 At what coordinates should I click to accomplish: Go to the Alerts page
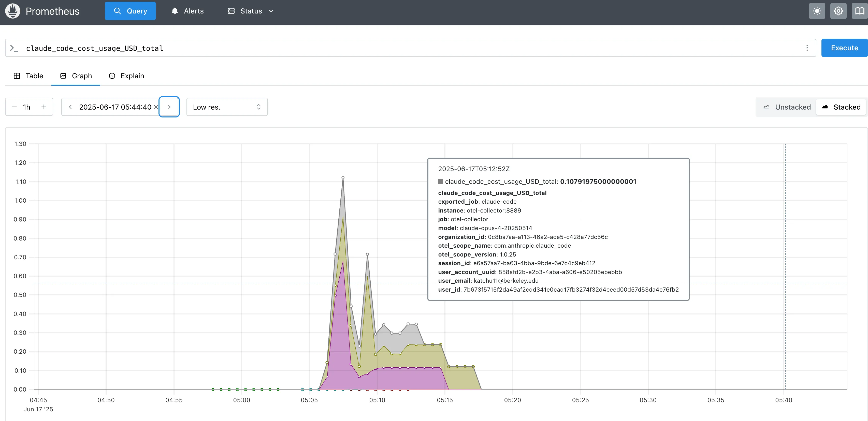coord(187,11)
